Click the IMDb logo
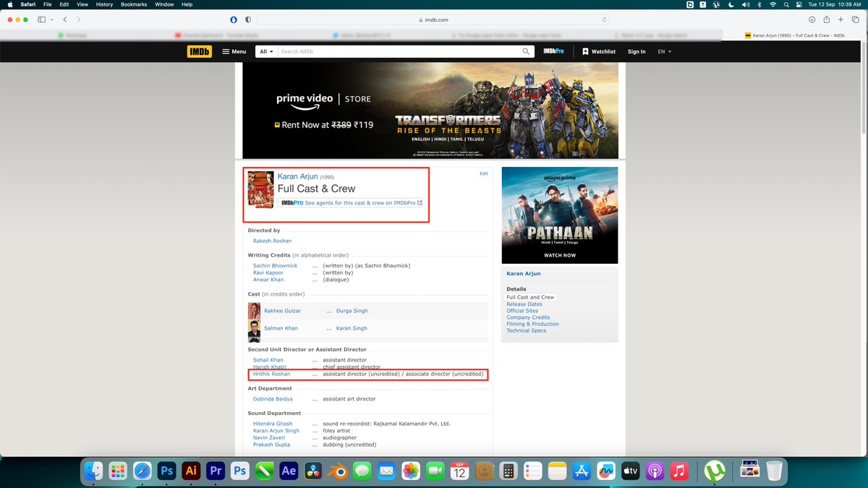 click(x=200, y=51)
